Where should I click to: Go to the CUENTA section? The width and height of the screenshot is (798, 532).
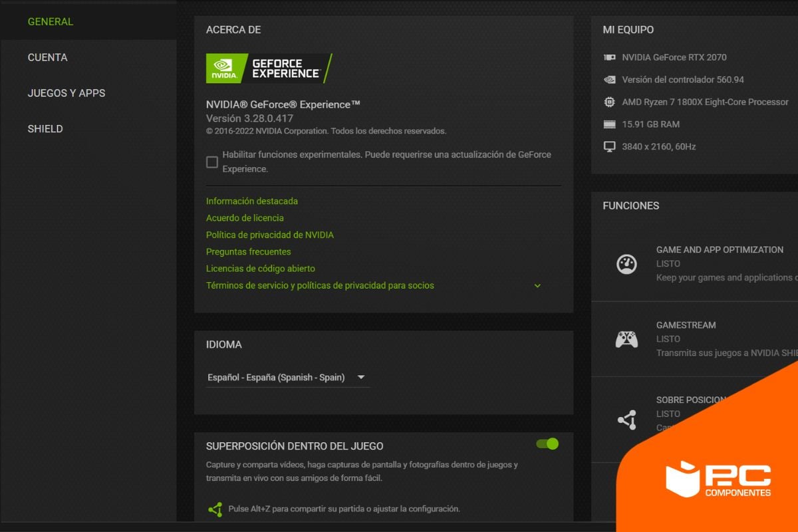tap(48, 58)
